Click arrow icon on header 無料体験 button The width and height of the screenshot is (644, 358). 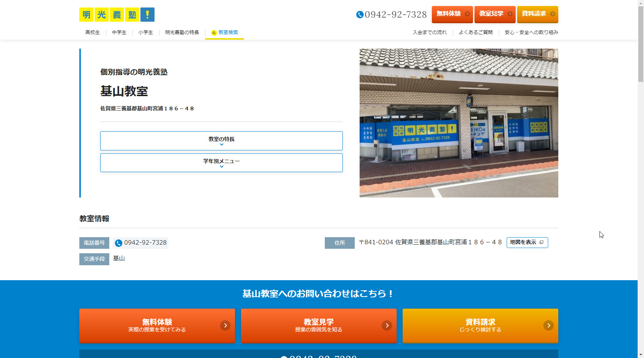click(x=467, y=14)
